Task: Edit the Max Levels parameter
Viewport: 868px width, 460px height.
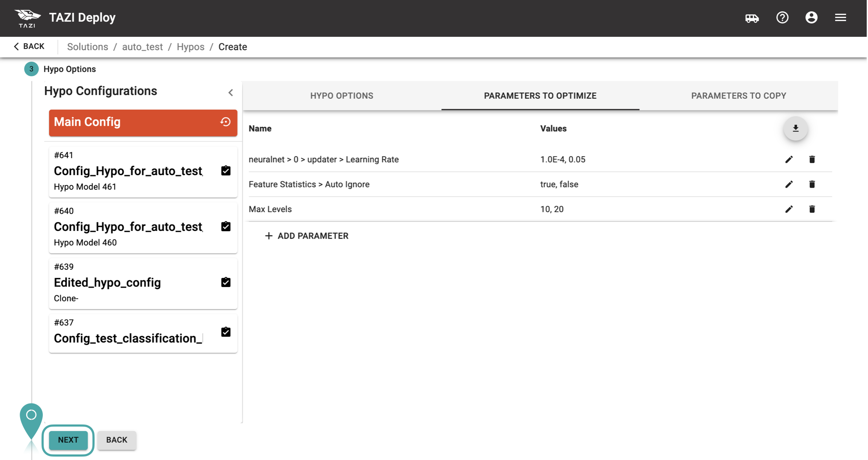Action: point(789,209)
